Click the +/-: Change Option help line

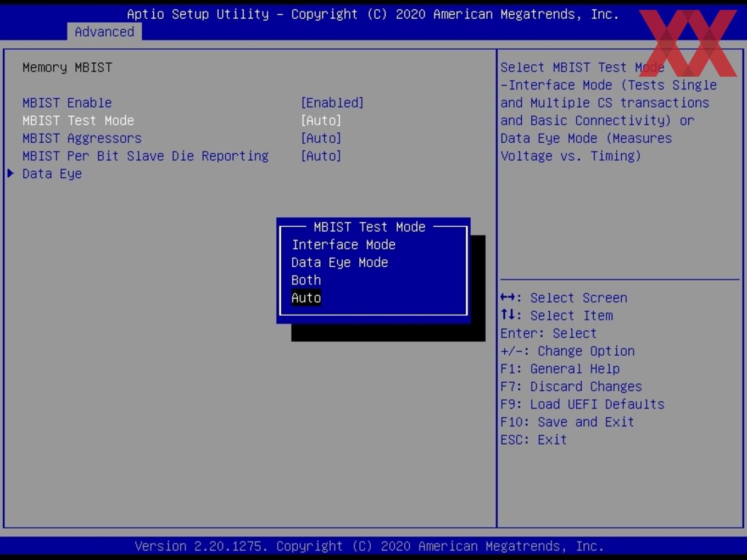567,351
